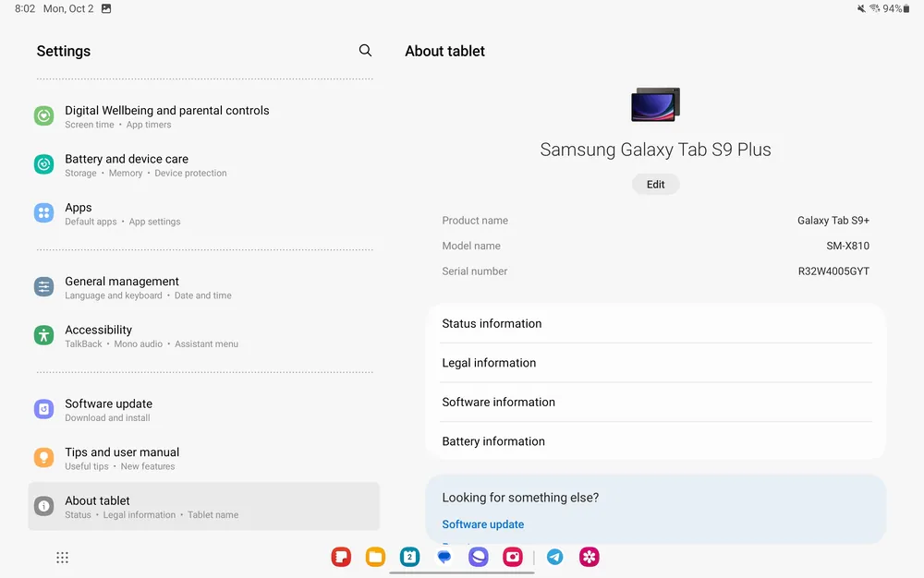Click the Tips lightbulb icon
The width and height of the screenshot is (924, 578).
44,457
